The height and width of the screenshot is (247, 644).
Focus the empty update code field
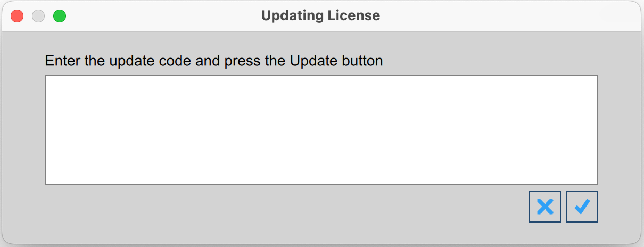click(321, 130)
